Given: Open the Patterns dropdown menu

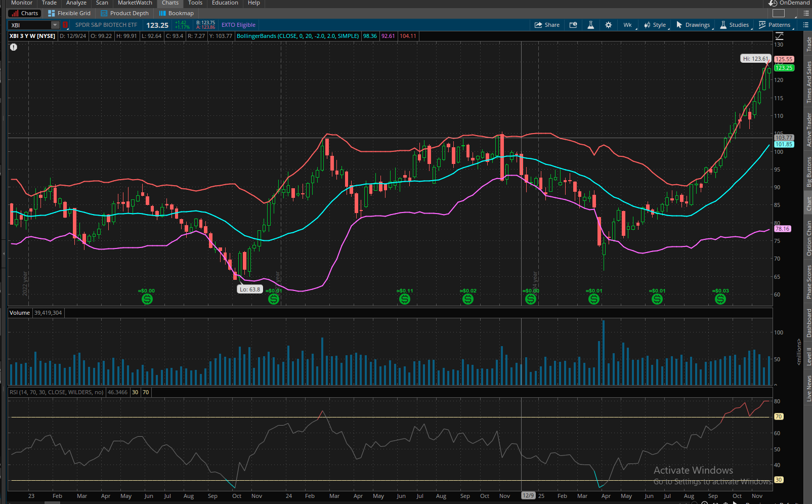Looking at the screenshot, I should click(x=775, y=25).
